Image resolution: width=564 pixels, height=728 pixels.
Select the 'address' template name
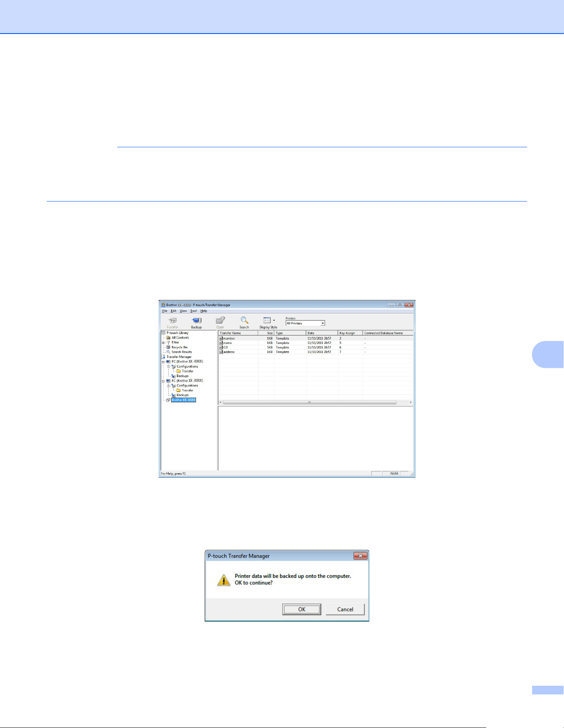tap(229, 352)
